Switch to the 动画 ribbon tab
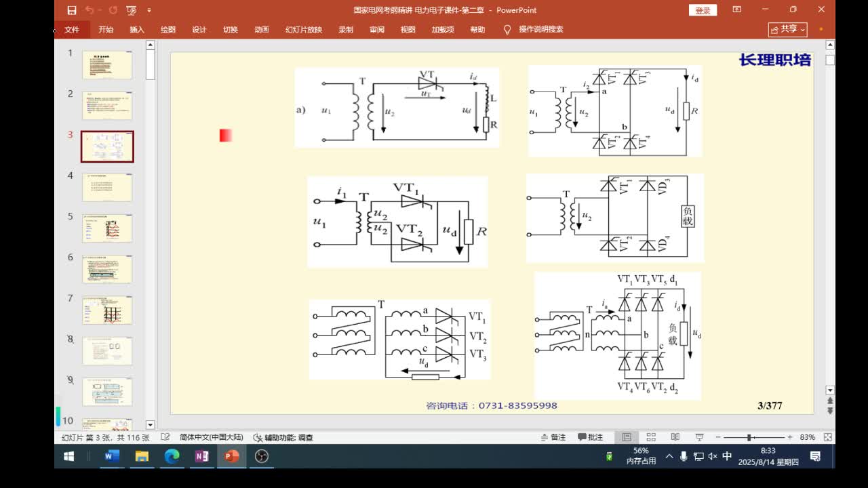Screen dimensions: 868x488 point(262,30)
